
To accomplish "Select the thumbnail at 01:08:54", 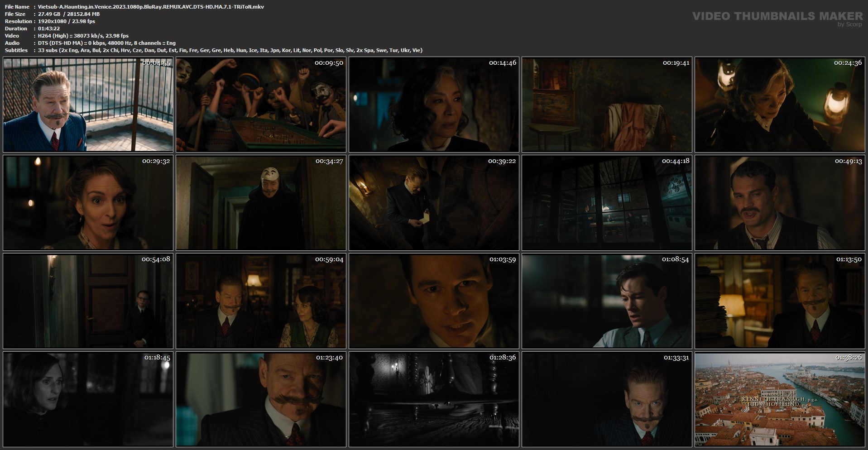I will tap(607, 301).
